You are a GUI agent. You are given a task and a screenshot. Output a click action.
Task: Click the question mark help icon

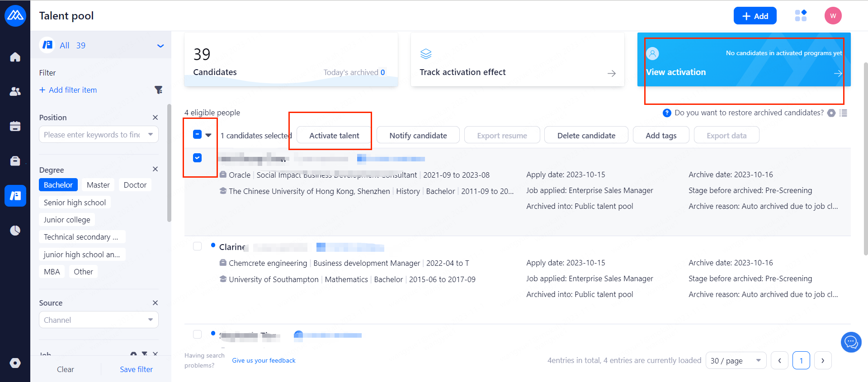667,113
